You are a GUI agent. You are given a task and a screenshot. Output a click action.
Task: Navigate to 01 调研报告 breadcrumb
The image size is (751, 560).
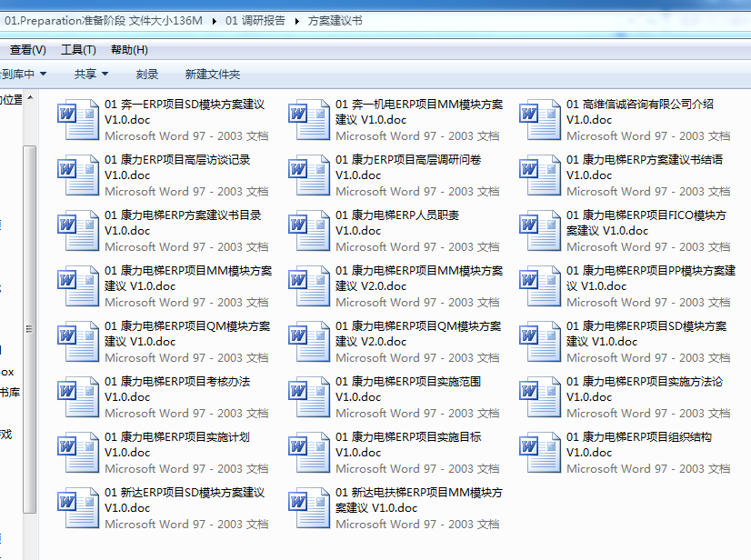click(x=255, y=21)
